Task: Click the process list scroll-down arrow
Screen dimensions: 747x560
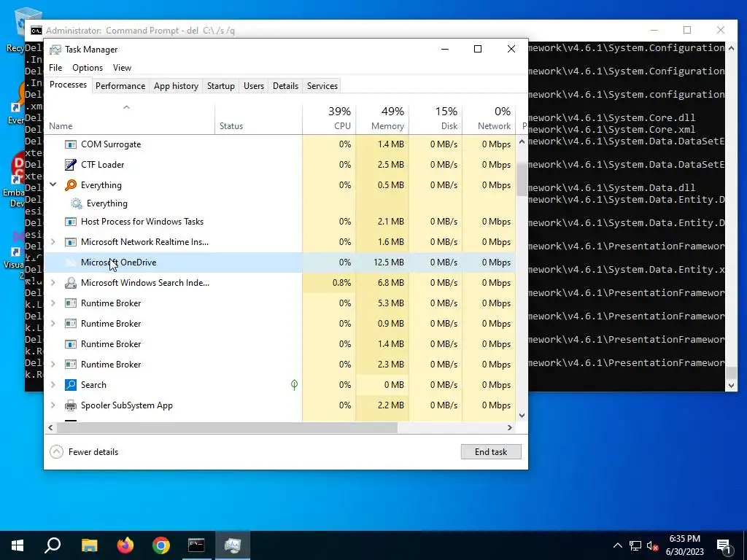Action: [522, 415]
